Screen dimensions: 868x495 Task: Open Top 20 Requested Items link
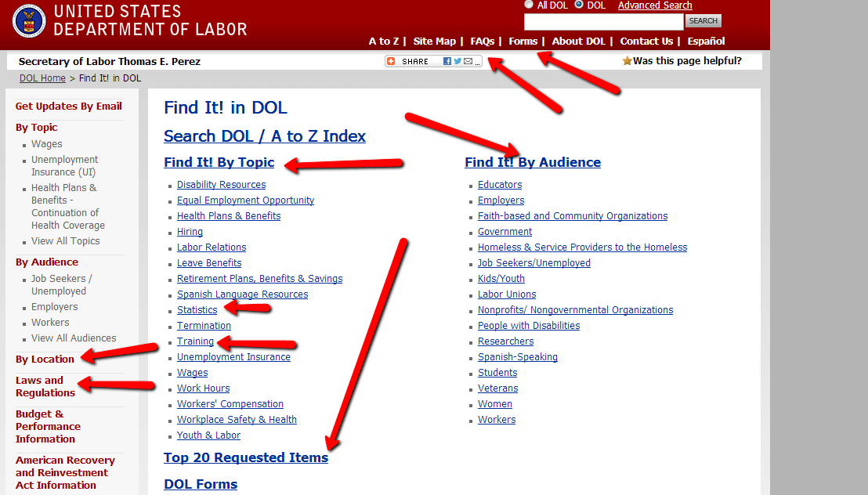246,457
